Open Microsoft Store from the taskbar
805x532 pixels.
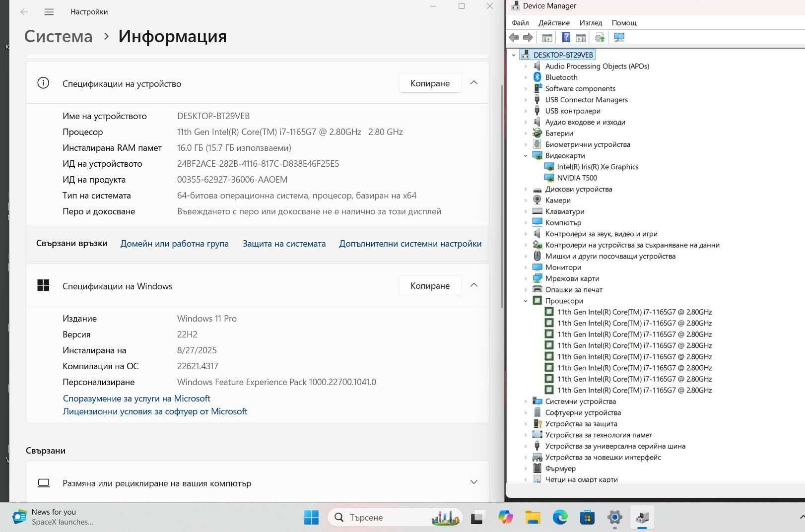tap(587, 518)
